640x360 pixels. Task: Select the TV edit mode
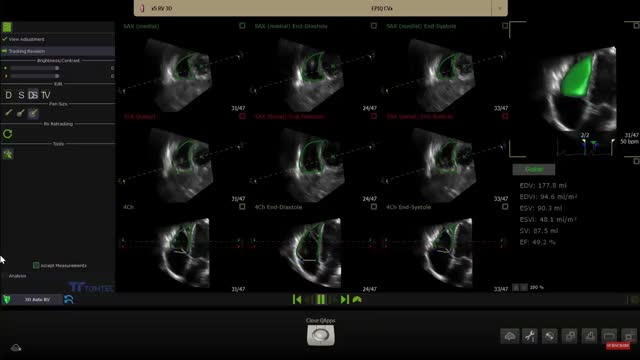(x=45, y=95)
